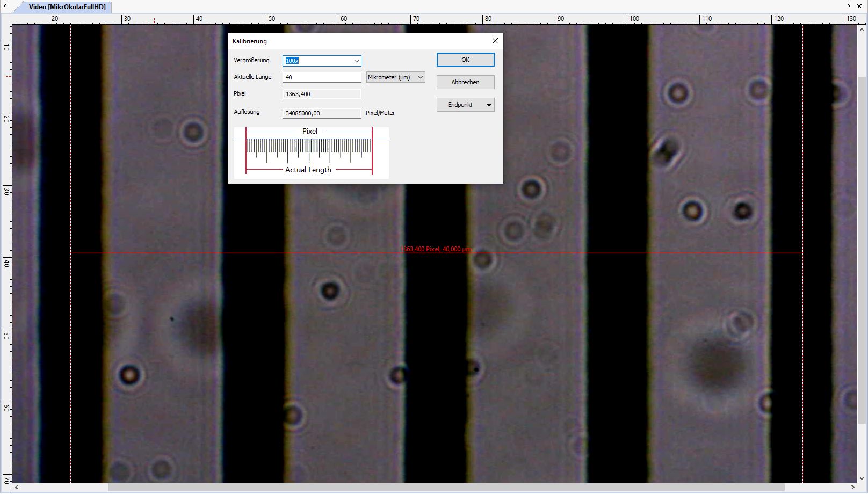Screen dimensions: 868x494
Task: Select the Video [MikrOkularFullHD] tab
Action: (67, 7)
